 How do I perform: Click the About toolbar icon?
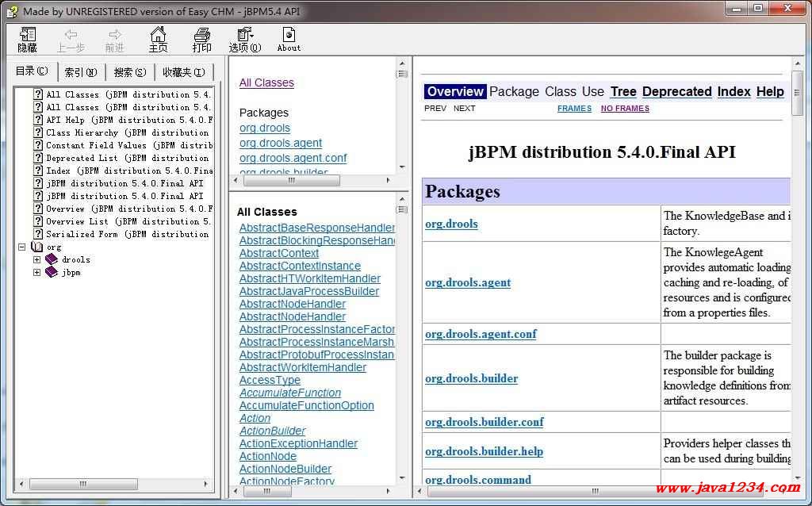coord(289,40)
